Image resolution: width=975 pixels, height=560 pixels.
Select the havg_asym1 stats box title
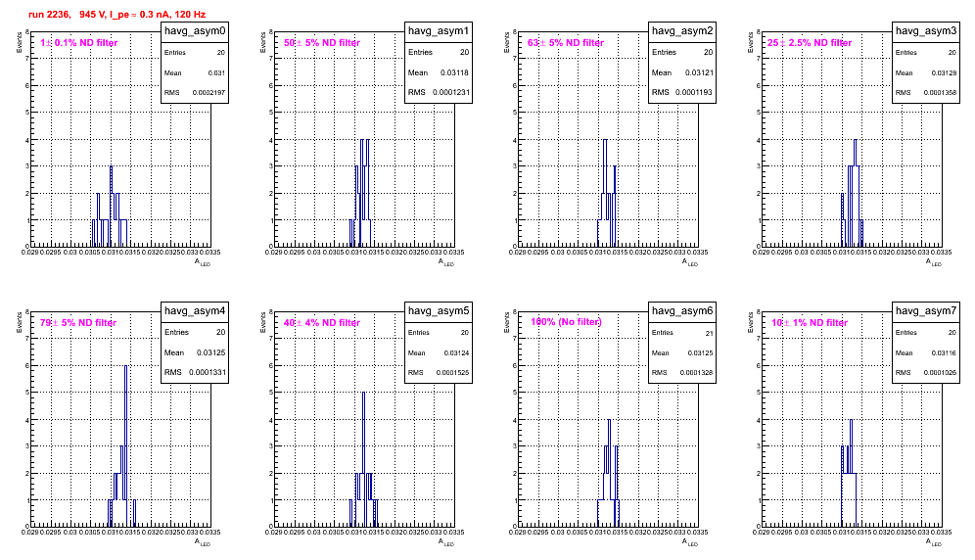tap(439, 30)
